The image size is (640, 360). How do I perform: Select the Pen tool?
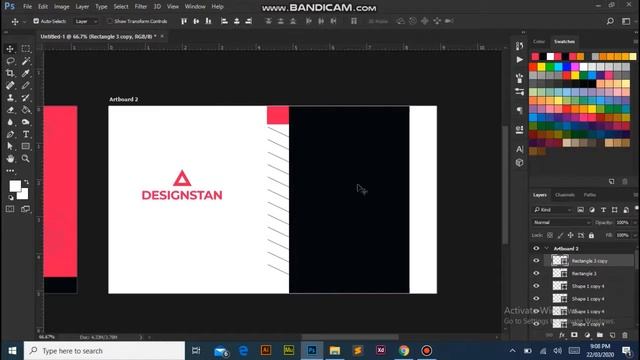[x=10, y=134]
